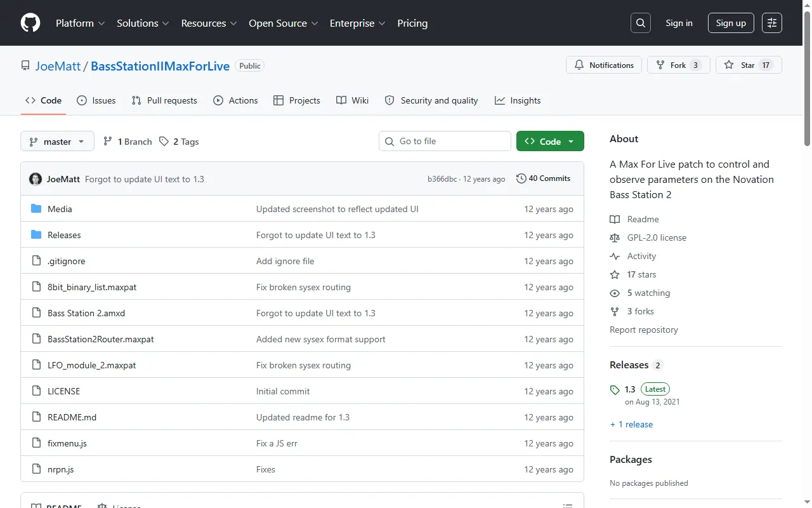
Task: Star the BassStationIIMaxForLive repository
Action: tap(749, 65)
